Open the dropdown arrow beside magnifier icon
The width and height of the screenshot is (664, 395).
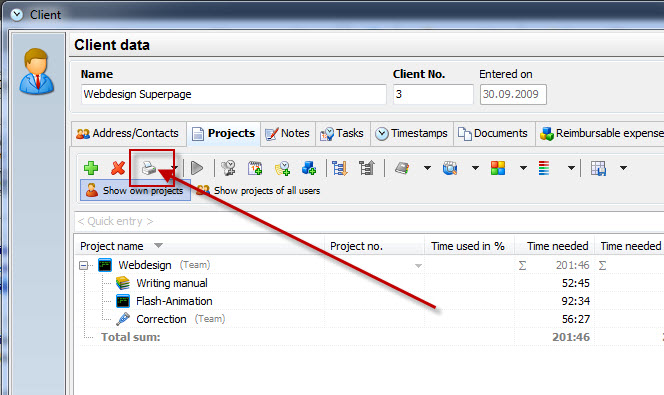[x=475, y=168]
